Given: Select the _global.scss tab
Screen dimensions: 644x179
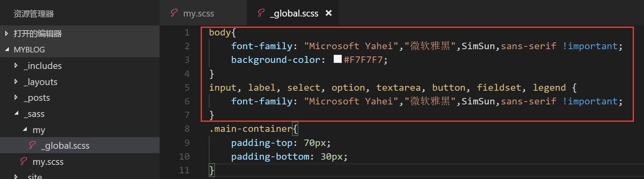Looking at the screenshot, I should [293, 13].
